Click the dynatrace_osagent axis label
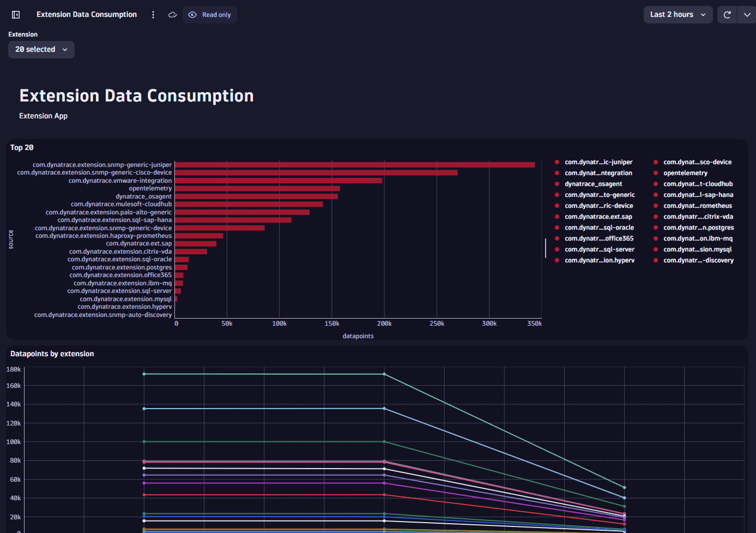Screen dimensions: 756x533 [x=143, y=196]
